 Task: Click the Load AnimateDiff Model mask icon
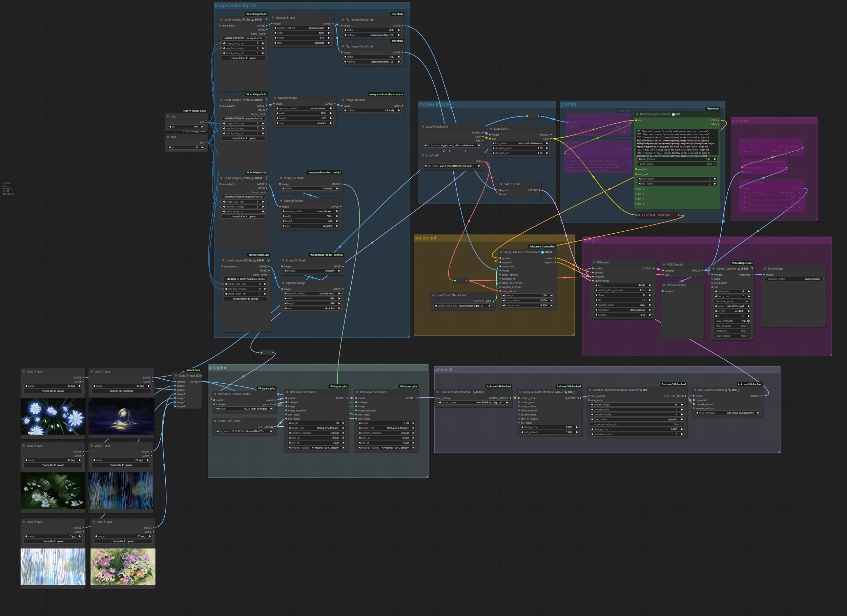[474, 392]
